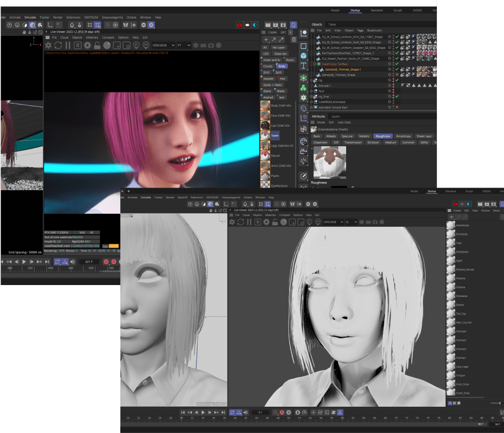Click the F focus-pick pin icon in back window Live Viewer
The height and width of the screenshot is (433, 504).
point(136,45)
